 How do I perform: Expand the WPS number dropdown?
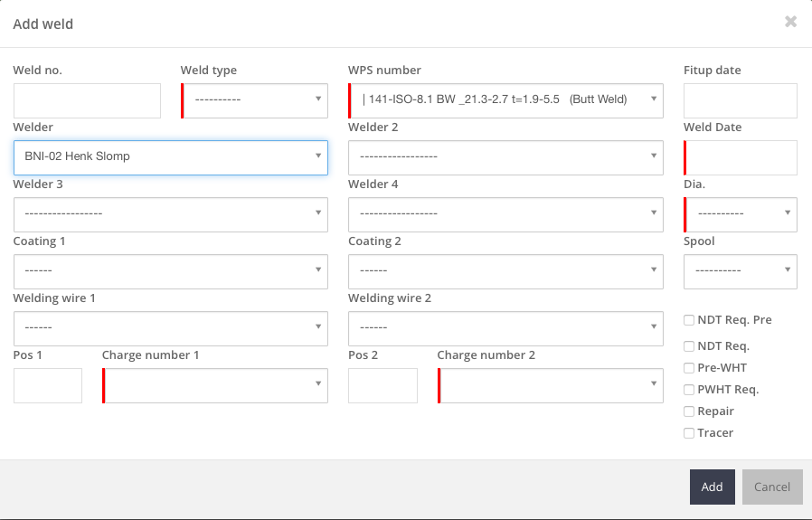click(505, 100)
